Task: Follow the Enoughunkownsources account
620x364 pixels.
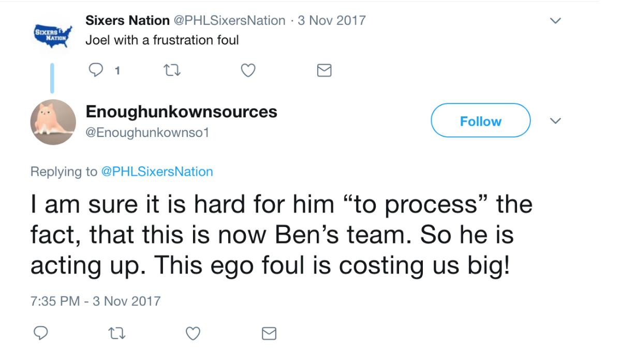Action: [480, 121]
